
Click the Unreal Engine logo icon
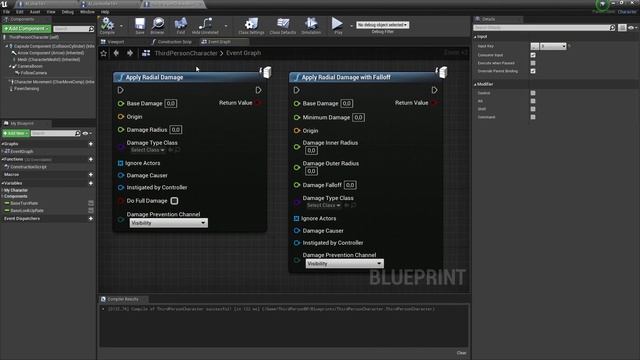[4, 4]
